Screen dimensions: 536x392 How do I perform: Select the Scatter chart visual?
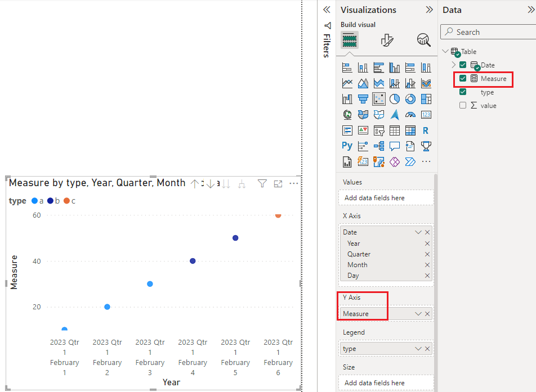pyautogui.click(x=378, y=99)
